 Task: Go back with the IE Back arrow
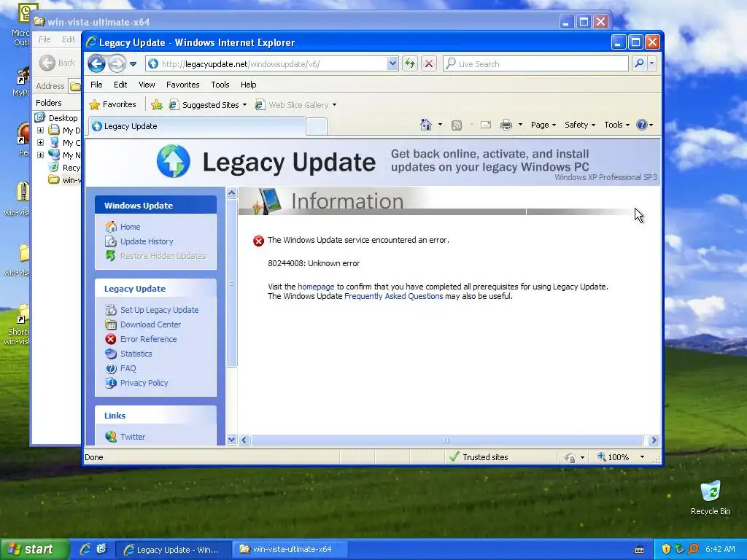(x=97, y=64)
